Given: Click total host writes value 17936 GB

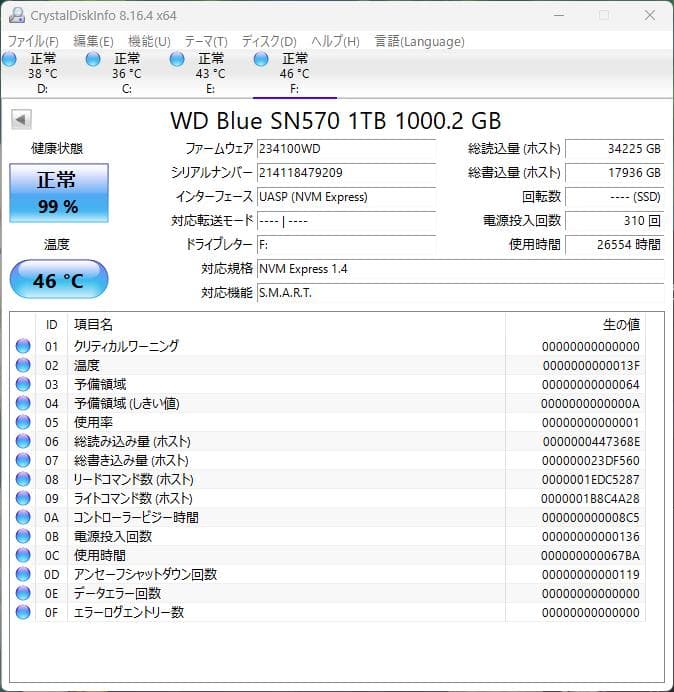Looking at the screenshot, I should coord(614,173).
